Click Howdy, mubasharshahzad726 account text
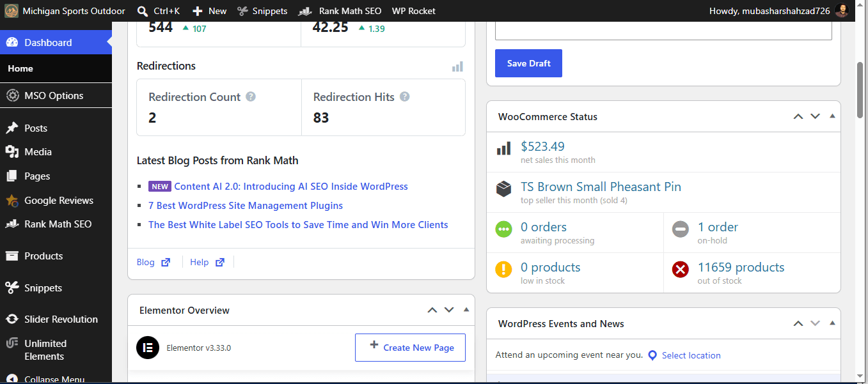Viewport: 868px width, 384px height. (x=769, y=11)
